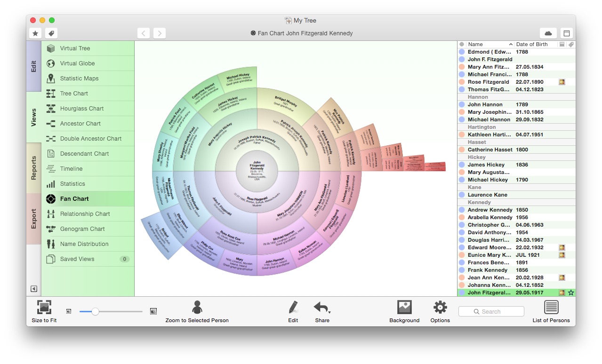Select Rose Fitzgerald in persons list

point(516,82)
